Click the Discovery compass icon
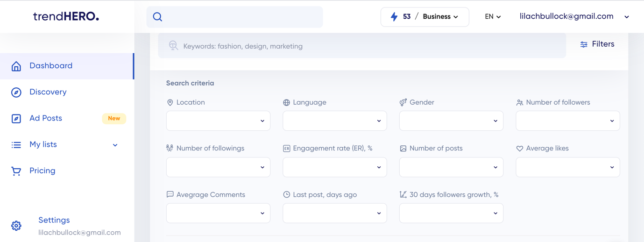The image size is (644, 242). click(x=16, y=92)
